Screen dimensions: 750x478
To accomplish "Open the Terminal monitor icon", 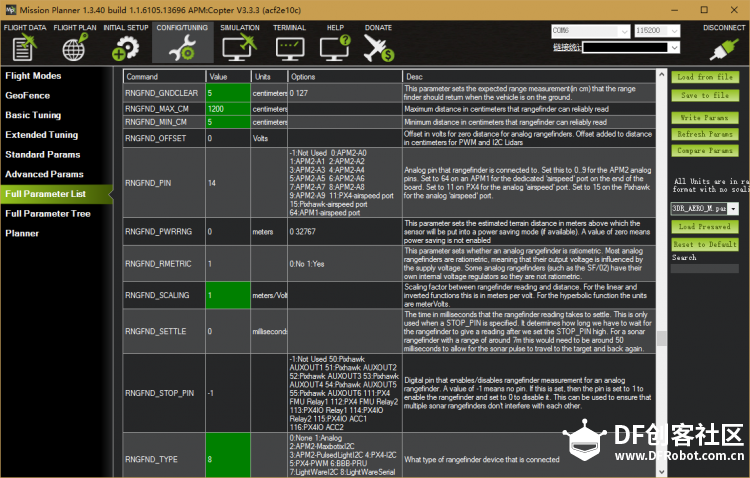I will click(290, 49).
